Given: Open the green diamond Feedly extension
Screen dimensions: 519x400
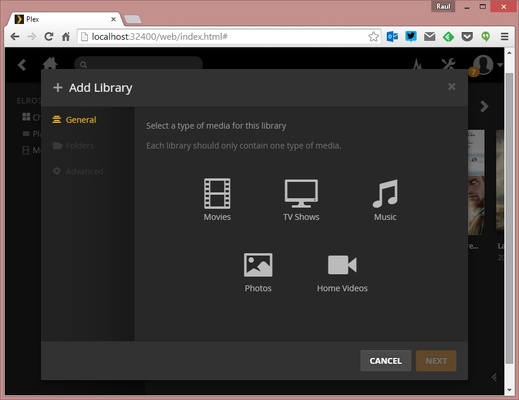Looking at the screenshot, I should tap(448, 37).
